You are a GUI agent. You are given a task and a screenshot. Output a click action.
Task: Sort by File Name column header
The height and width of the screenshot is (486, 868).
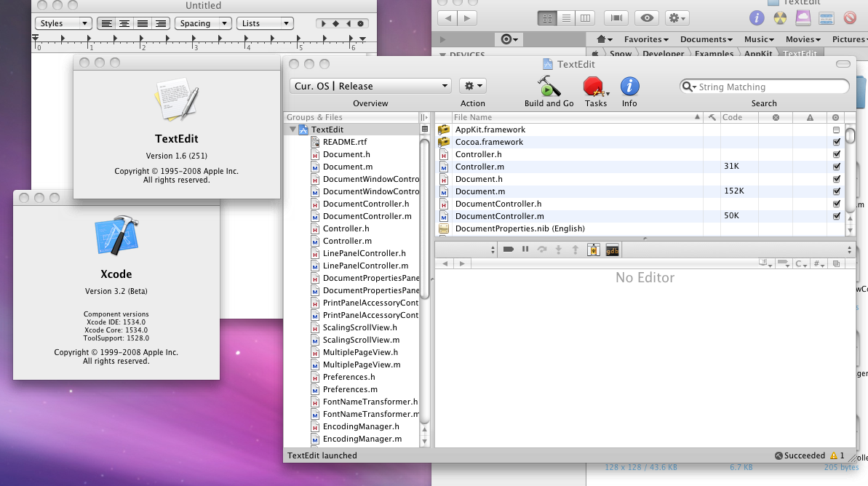coord(577,117)
